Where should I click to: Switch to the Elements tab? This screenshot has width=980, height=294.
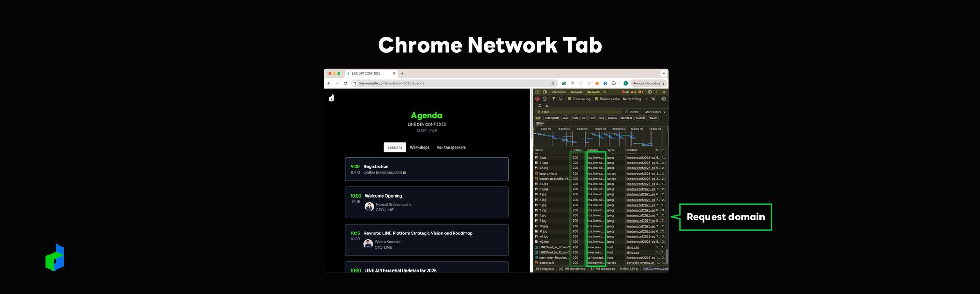(559, 92)
